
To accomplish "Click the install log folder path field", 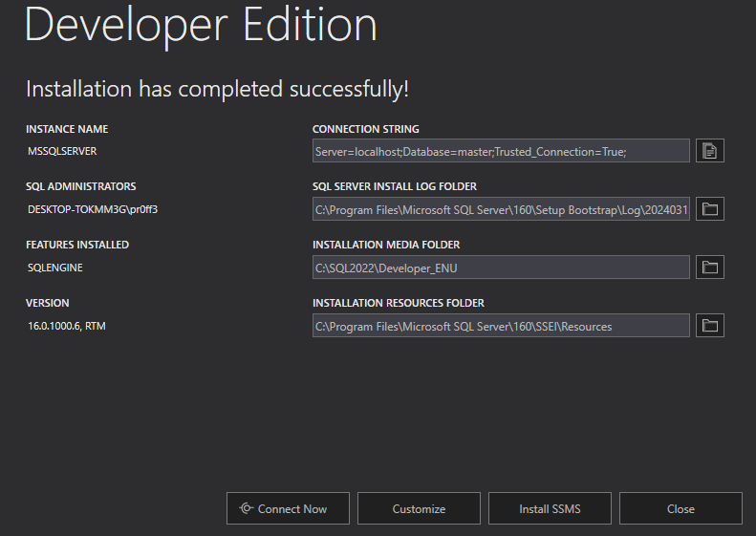I will coord(501,208).
